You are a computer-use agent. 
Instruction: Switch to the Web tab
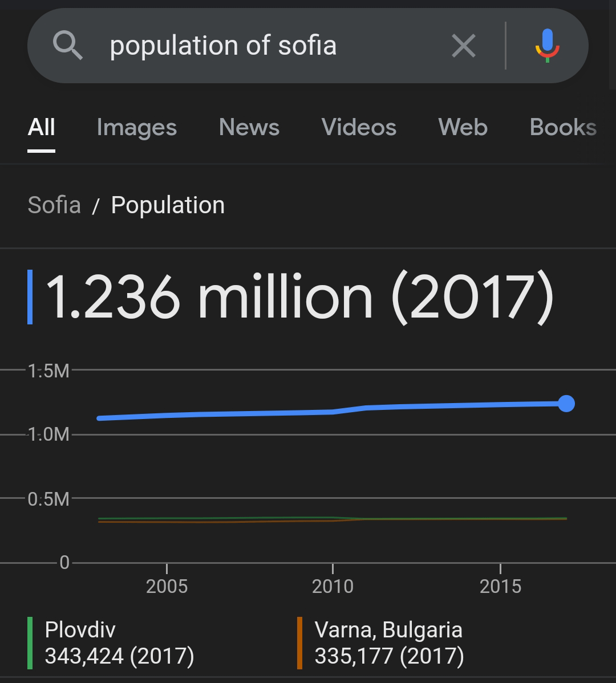[463, 127]
